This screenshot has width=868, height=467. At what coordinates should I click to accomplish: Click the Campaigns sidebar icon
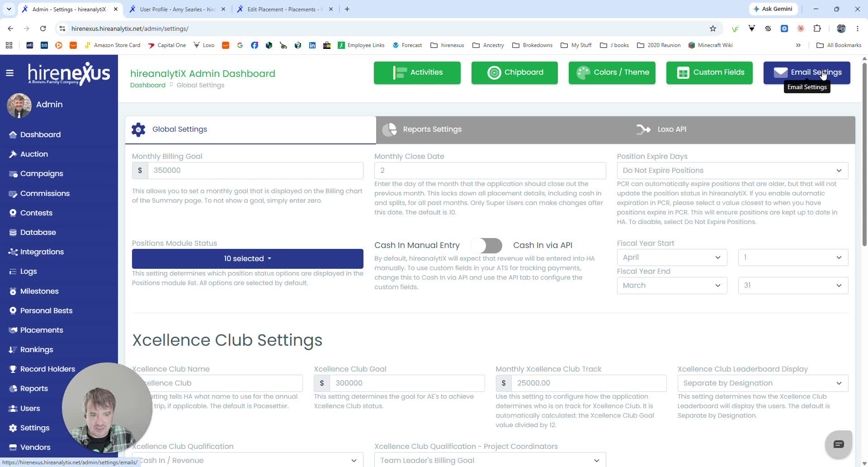pyautogui.click(x=13, y=174)
